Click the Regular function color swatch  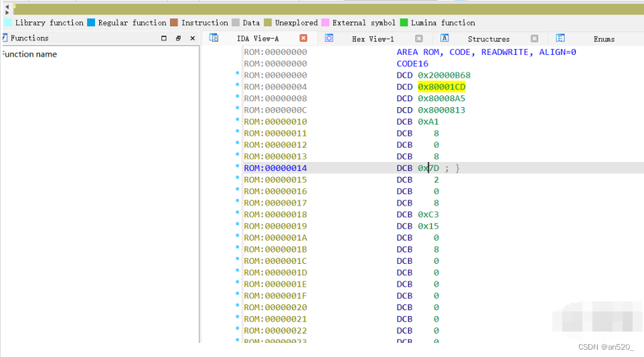tap(91, 23)
